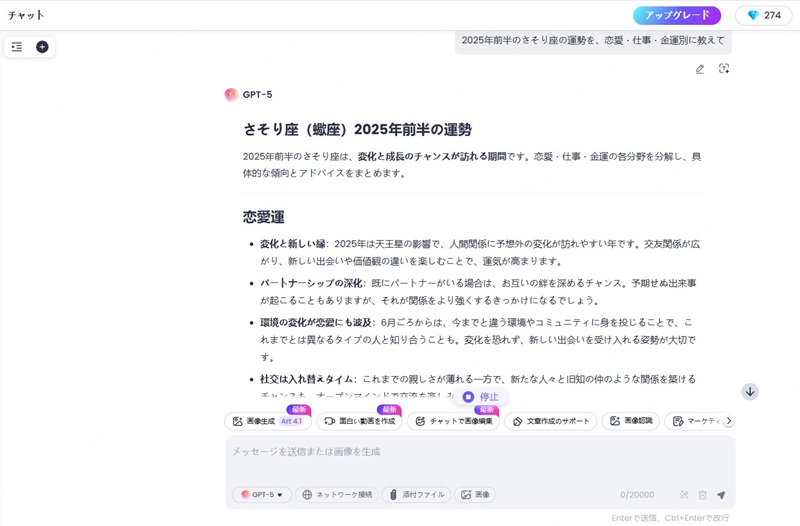Click the trash icon in input box

click(702, 495)
